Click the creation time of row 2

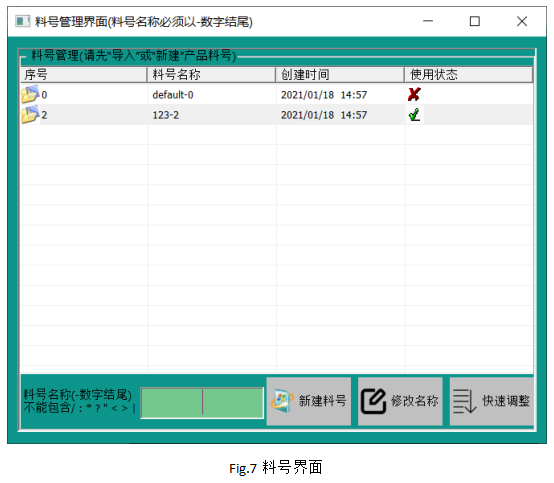324,115
